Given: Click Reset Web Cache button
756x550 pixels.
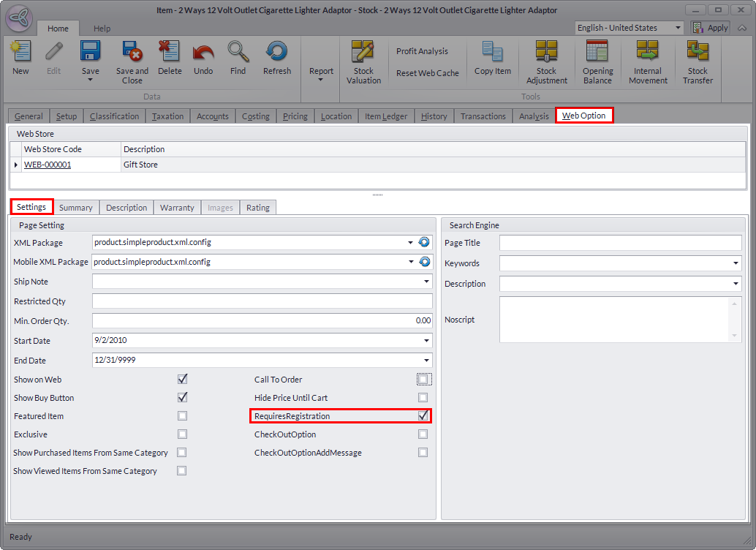Looking at the screenshot, I should point(427,73).
